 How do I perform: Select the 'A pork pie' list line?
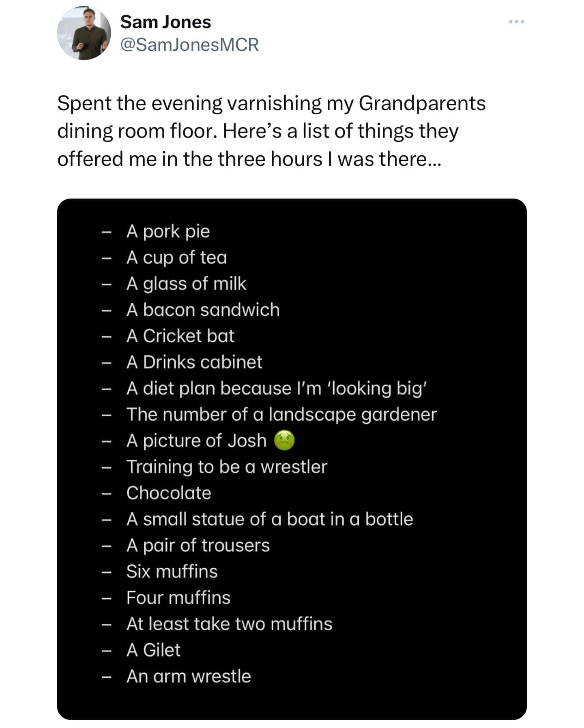coord(168,231)
